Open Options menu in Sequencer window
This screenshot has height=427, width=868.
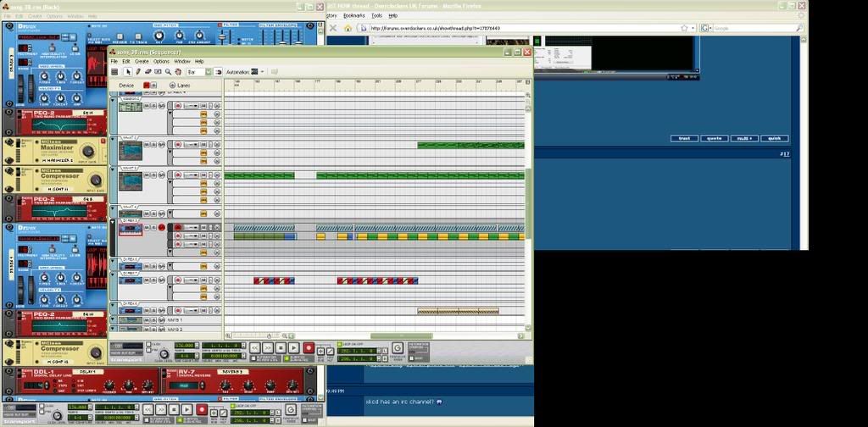point(161,61)
